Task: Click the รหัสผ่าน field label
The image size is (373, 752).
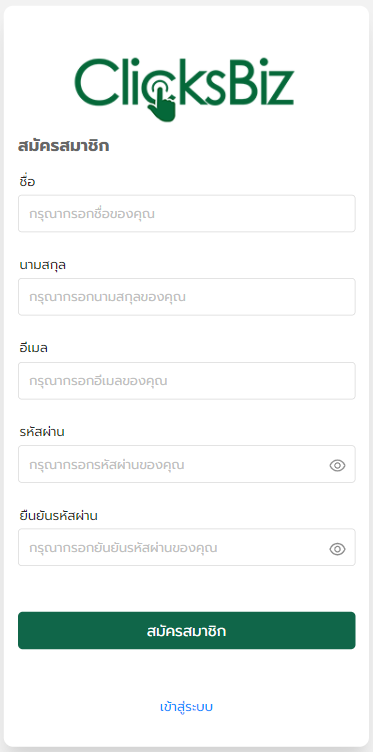Action: click(42, 432)
